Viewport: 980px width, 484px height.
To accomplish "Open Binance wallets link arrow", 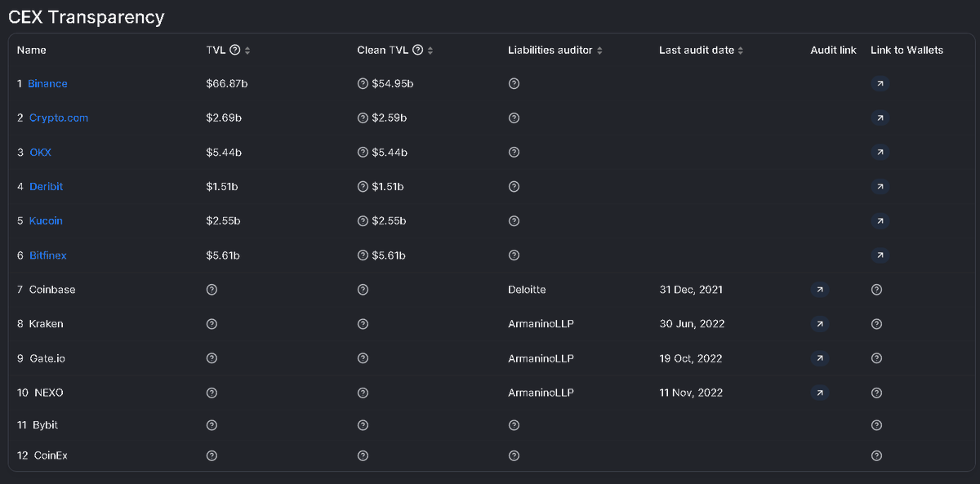I will [x=880, y=83].
